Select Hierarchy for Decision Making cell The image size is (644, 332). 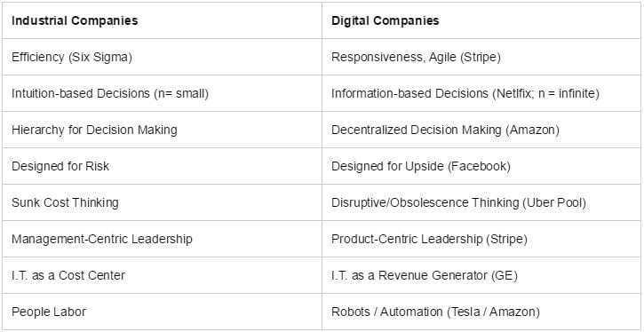163,130
